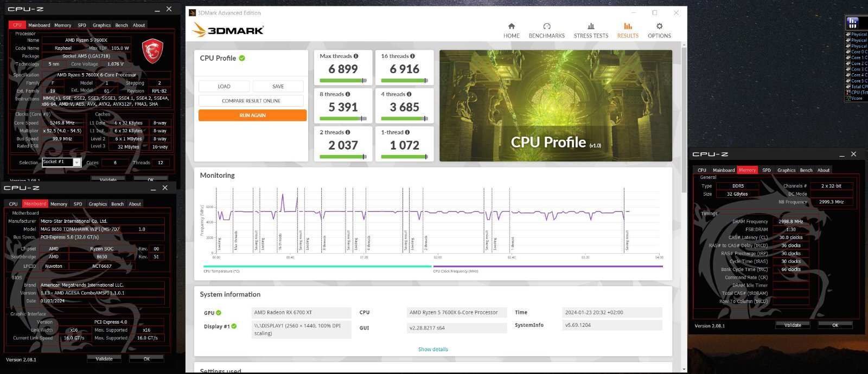Click 3DMark title bar app icon
Image resolution: width=868 pixels, height=374 pixels.
point(192,12)
